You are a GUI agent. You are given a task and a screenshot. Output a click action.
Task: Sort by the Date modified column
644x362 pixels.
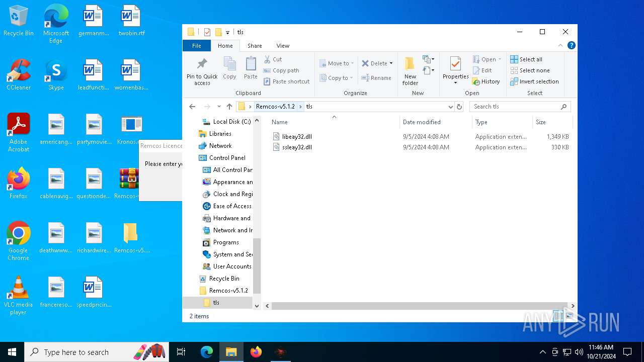(422, 122)
